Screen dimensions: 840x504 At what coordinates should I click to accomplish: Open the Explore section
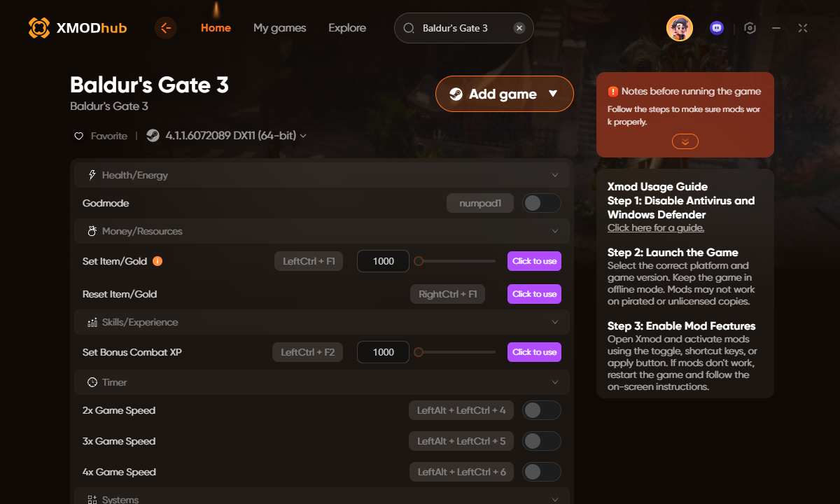click(346, 28)
